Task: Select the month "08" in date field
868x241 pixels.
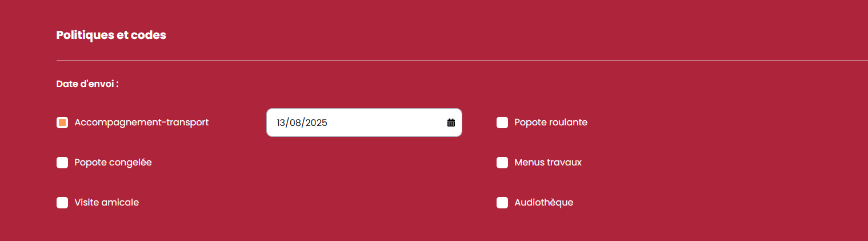Action: click(x=295, y=123)
